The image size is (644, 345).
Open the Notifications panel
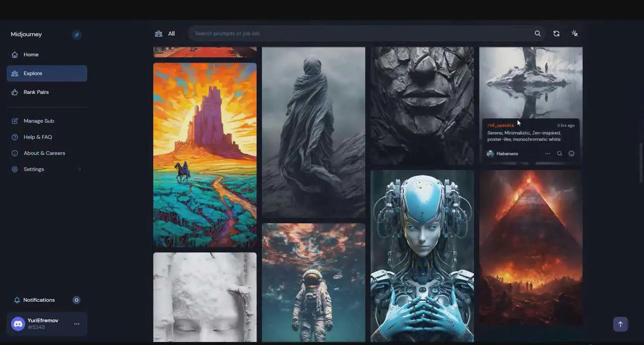point(39,300)
